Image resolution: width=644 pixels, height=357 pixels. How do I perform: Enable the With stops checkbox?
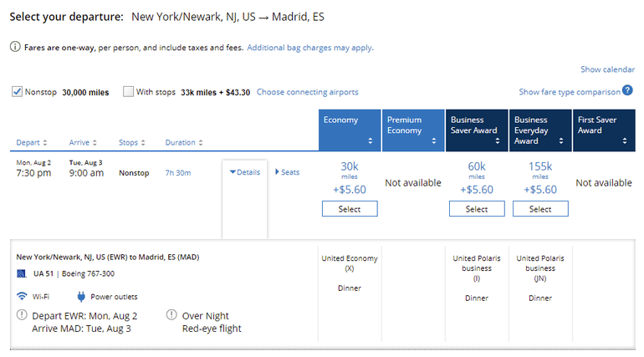click(128, 92)
